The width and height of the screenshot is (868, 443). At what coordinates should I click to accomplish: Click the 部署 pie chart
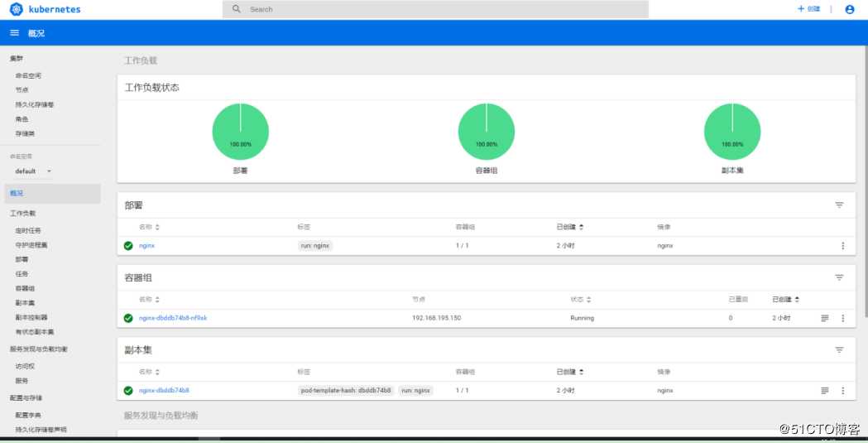[x=240, y=131]
